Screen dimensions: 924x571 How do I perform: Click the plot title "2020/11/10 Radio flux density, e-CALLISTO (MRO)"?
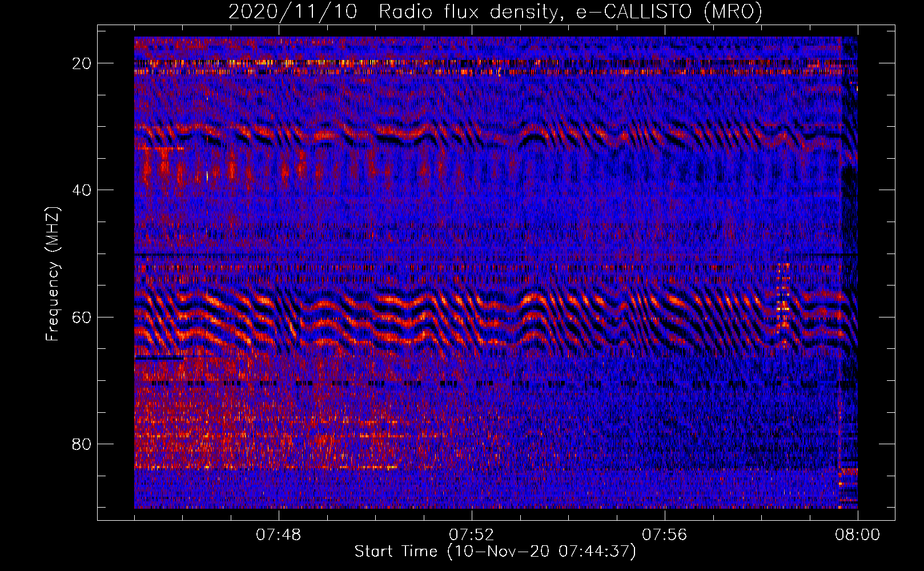(x=495, y=12)
